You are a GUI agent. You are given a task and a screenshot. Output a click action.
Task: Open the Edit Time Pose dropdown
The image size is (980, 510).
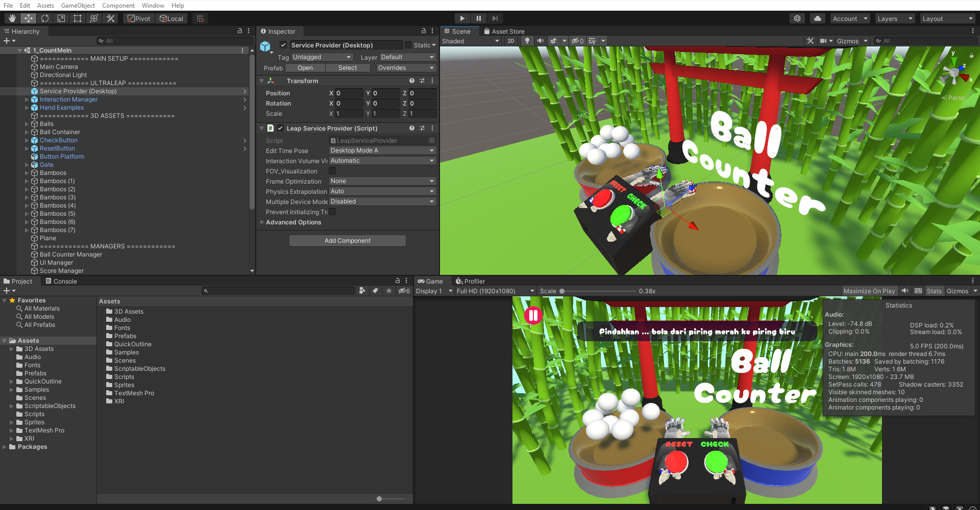point(382,150)
